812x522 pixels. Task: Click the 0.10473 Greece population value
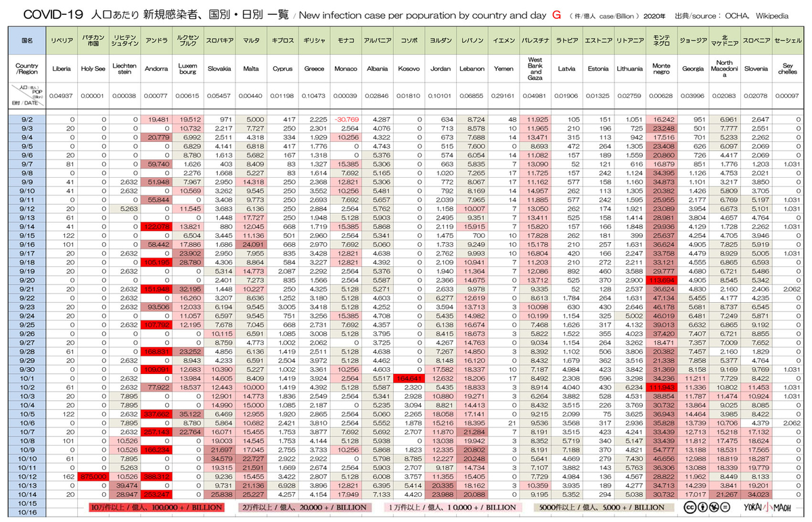[314, 95]
